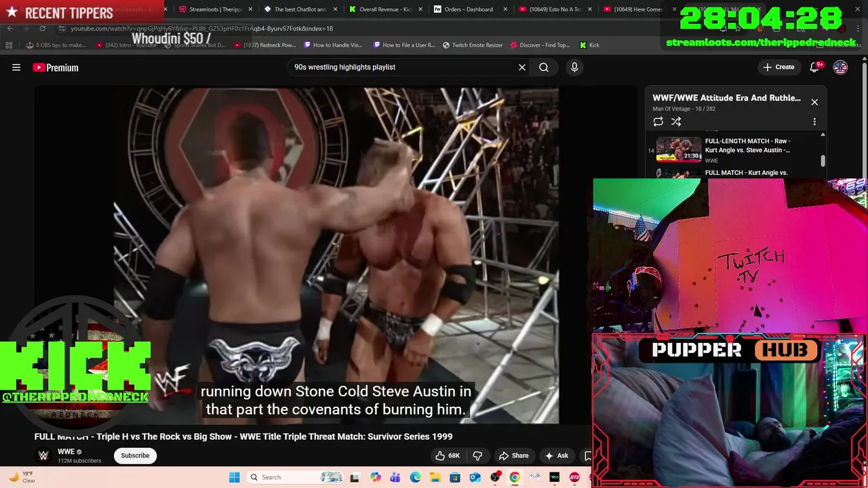
Task: Open the account avatar menu
Action: click(840, 67)
